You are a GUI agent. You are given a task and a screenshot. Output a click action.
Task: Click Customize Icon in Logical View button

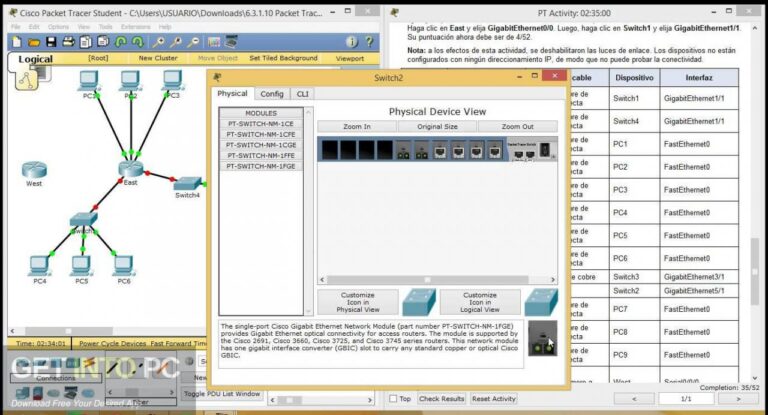click(480, 302)
